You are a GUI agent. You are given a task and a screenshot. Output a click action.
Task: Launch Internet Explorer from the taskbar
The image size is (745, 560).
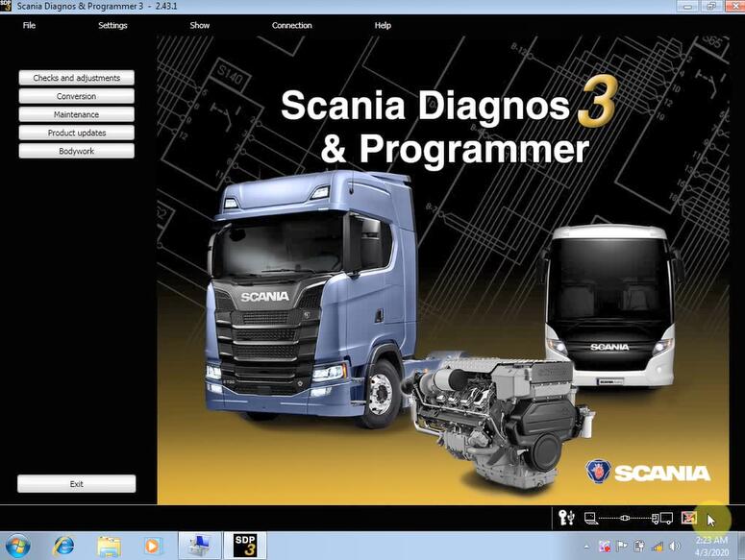tap(63, 546)
